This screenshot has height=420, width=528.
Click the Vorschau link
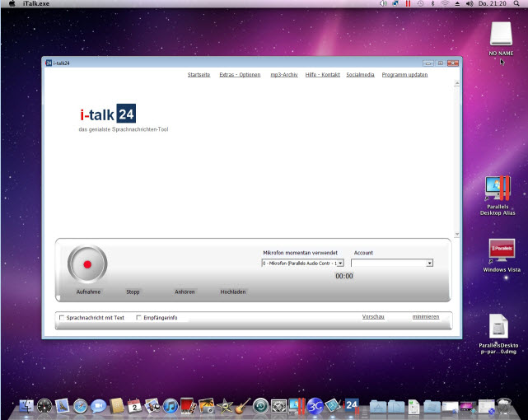coord(373,316)
